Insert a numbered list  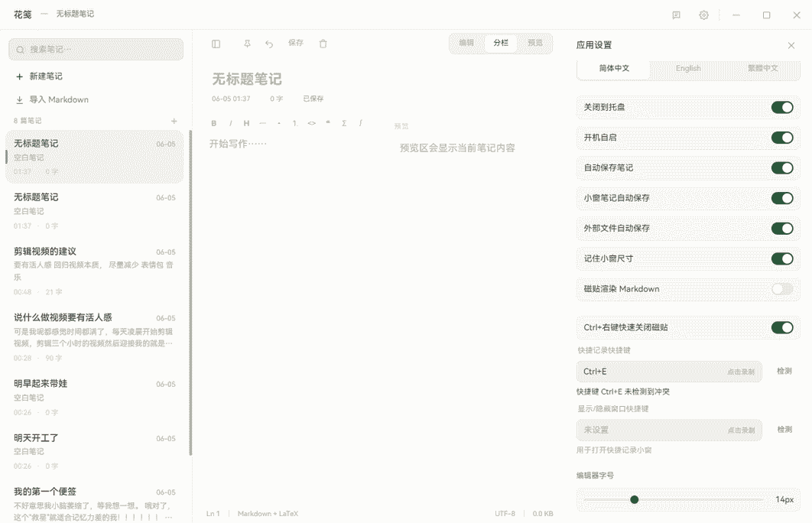coord(295,123)
